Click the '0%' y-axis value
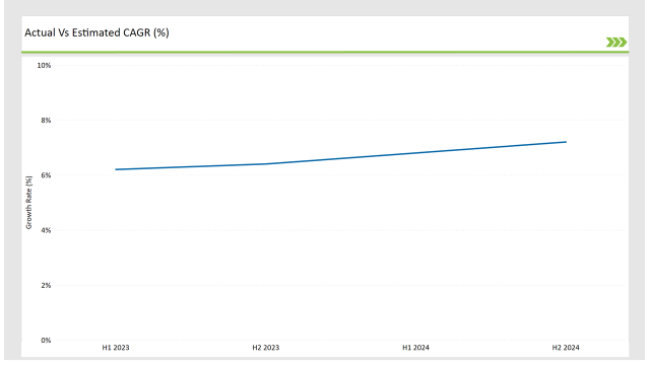The image size is (650, 365). pyautogui.click(x=46, y=340)
